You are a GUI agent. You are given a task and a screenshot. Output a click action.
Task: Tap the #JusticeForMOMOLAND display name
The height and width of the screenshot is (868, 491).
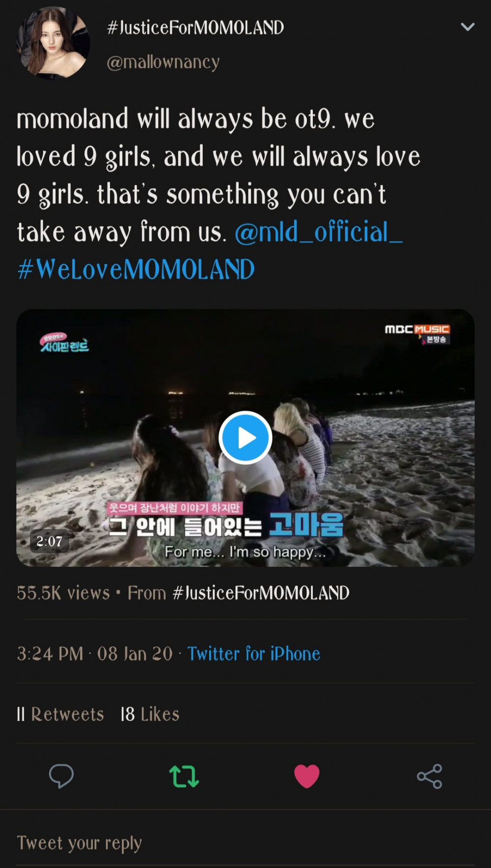coord(195,27)
